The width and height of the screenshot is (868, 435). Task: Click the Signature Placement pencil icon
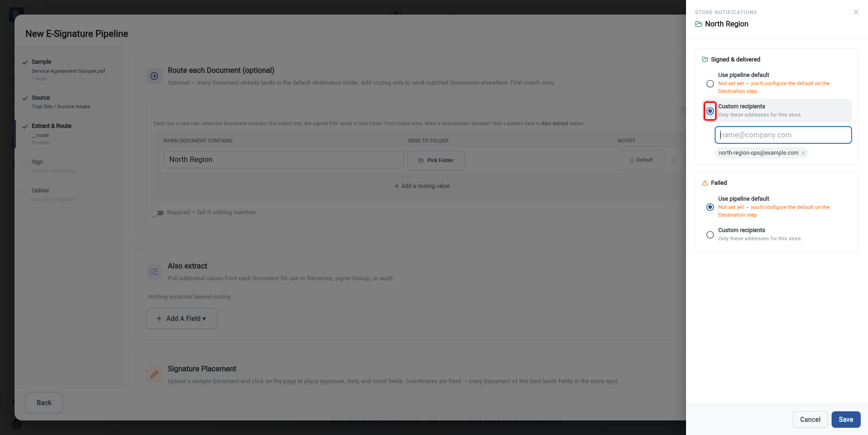click(x=154, y=374)
